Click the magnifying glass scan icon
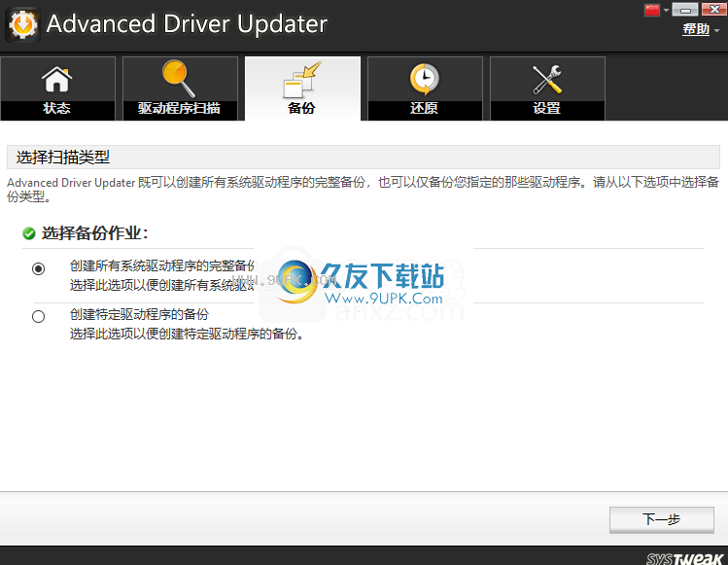 [x=179, y=79]
